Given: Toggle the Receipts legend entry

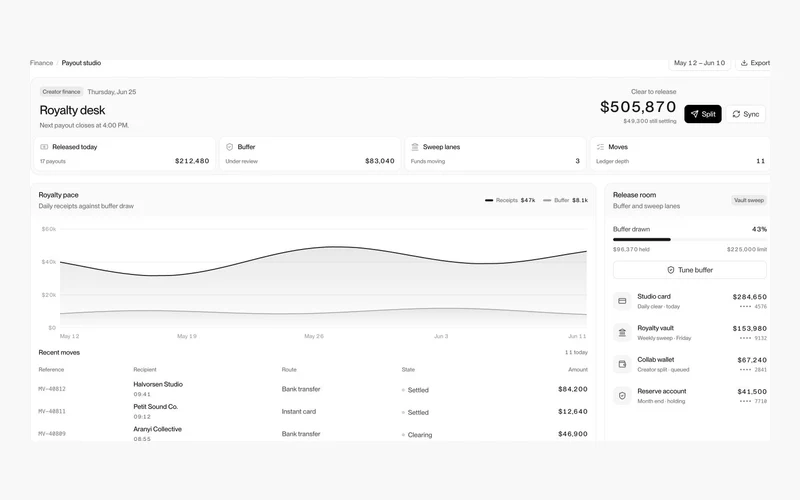Looking at the screenshot, I should (510, 201).
